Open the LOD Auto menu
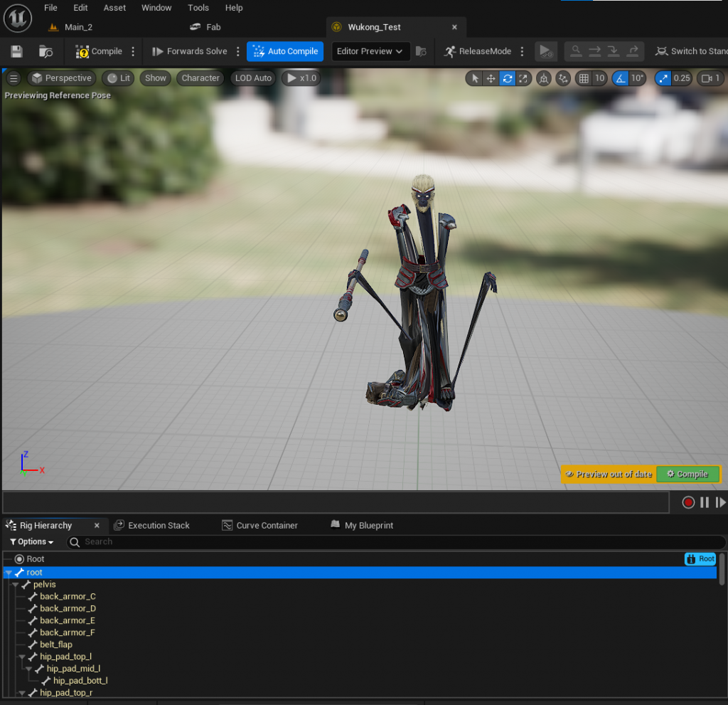Viewport: 728px width, 705px height. tap(253, 78)
